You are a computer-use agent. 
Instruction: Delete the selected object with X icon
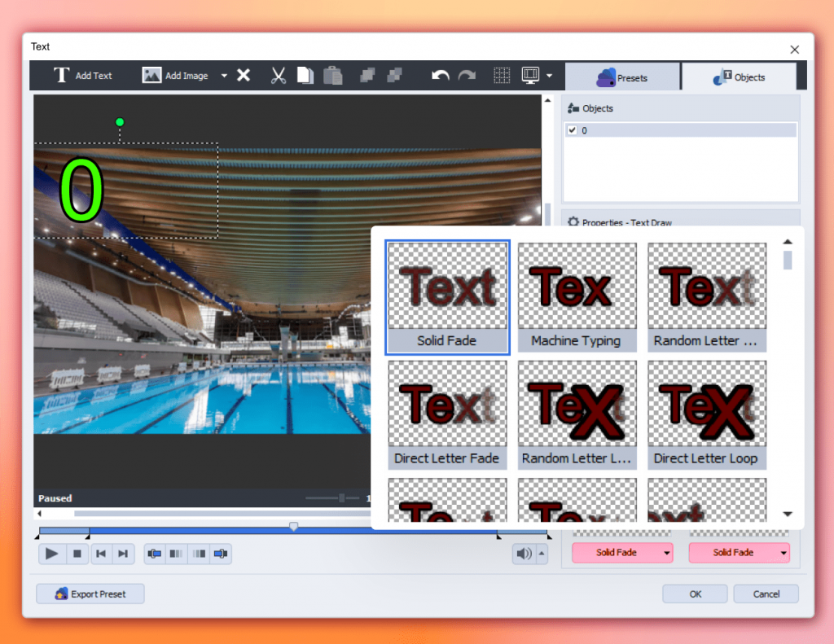(244, 76)
